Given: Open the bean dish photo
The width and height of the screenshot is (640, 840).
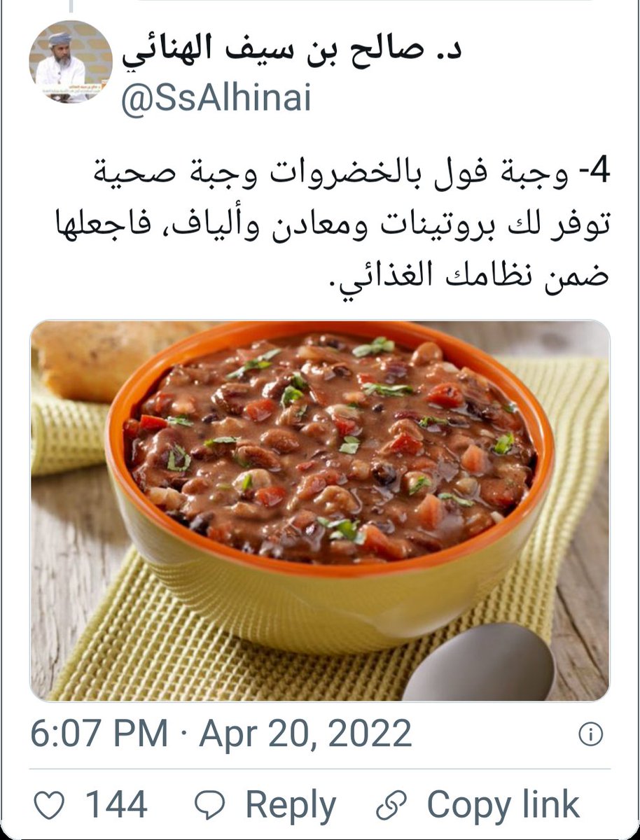Looking at the screenshot, I should (x=319, y=510).
